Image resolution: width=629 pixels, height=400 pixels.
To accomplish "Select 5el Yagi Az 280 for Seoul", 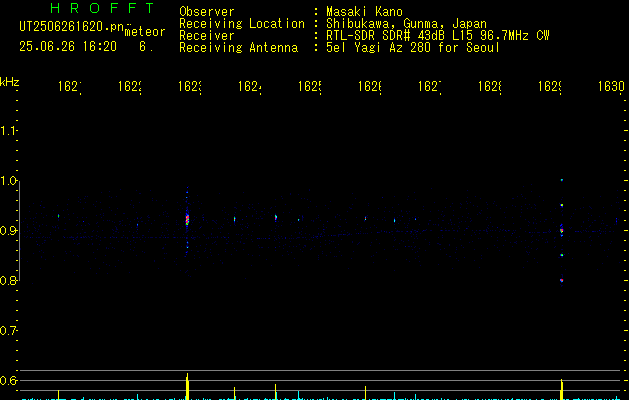I will coord(413,48).
